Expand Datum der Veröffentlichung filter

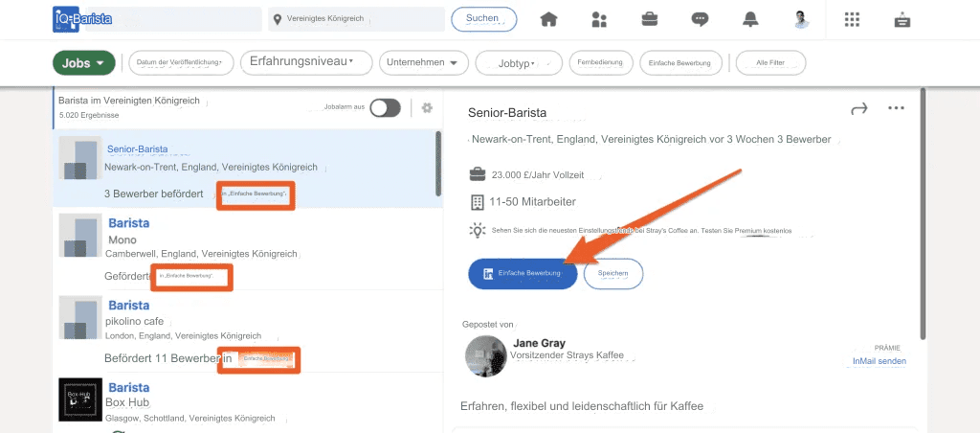point(181,62)
